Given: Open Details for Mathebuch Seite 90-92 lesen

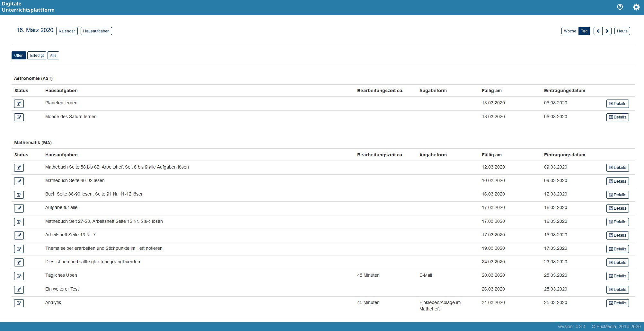Looking at the screenshot, I should pos(617,181).
